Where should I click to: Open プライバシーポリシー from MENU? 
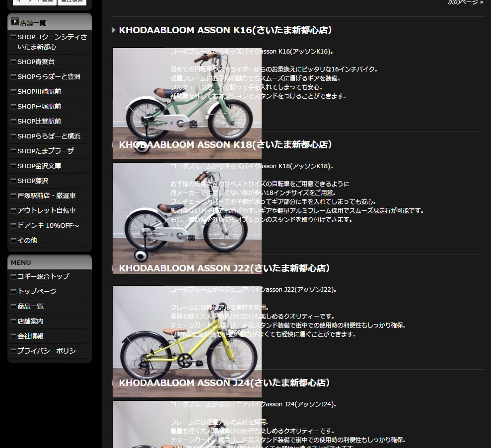point(50,351)
